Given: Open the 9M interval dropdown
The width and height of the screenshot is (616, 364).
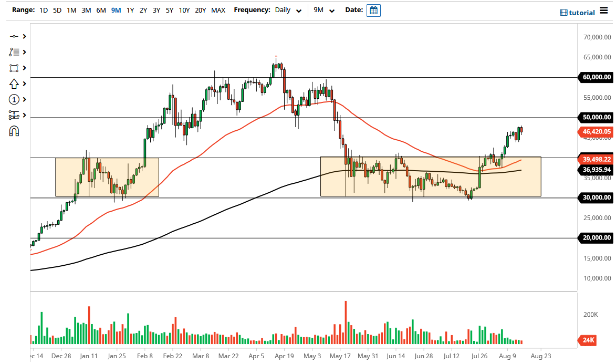Looking at the screenshot, I should (322, 10).
